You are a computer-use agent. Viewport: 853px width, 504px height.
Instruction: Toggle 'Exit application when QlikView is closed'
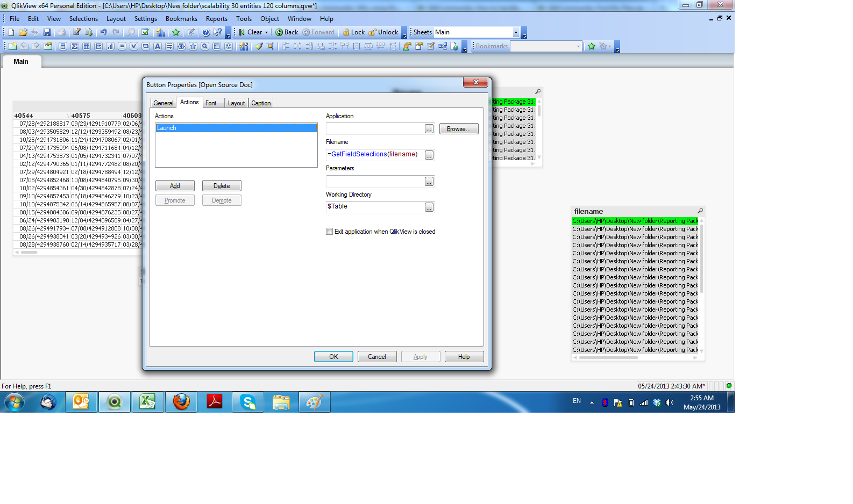tap(329, 232)
